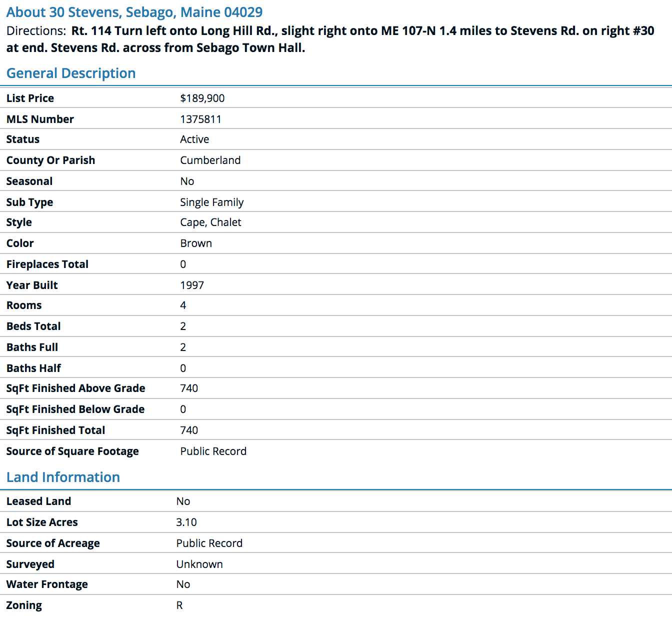Click the Beds Total value 2
672x617 pixels.
click(183, 326)
